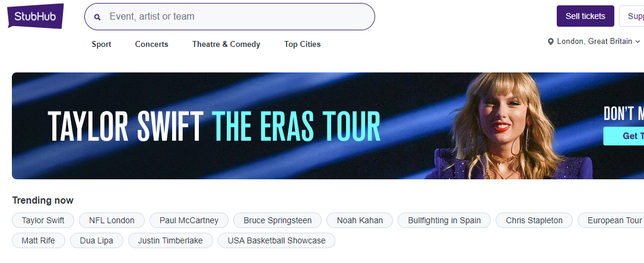Screen dimensions: 644x263
Task: Select the NFL London trending chip
Action: click(112, 220)
